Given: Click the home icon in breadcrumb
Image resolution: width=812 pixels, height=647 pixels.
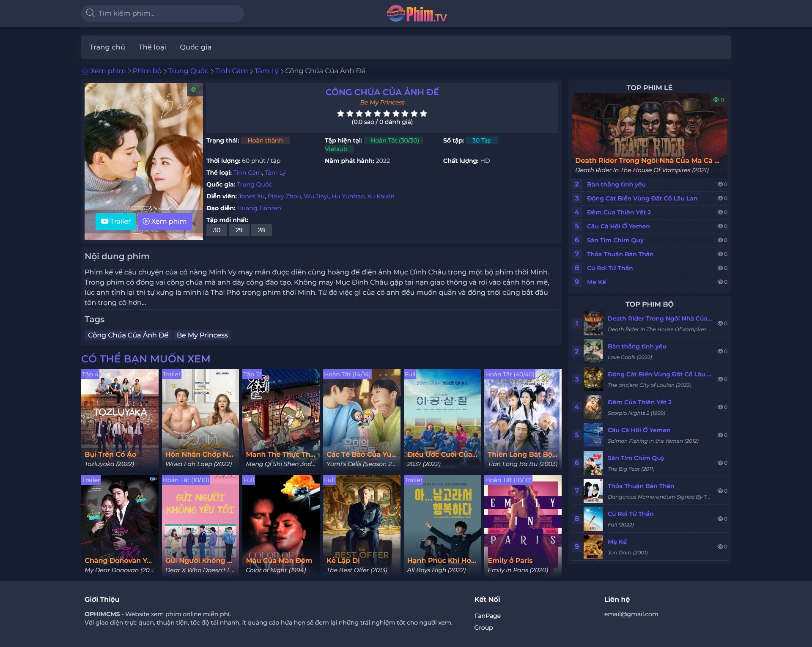Looking at the screenshot, I should 85,71.
